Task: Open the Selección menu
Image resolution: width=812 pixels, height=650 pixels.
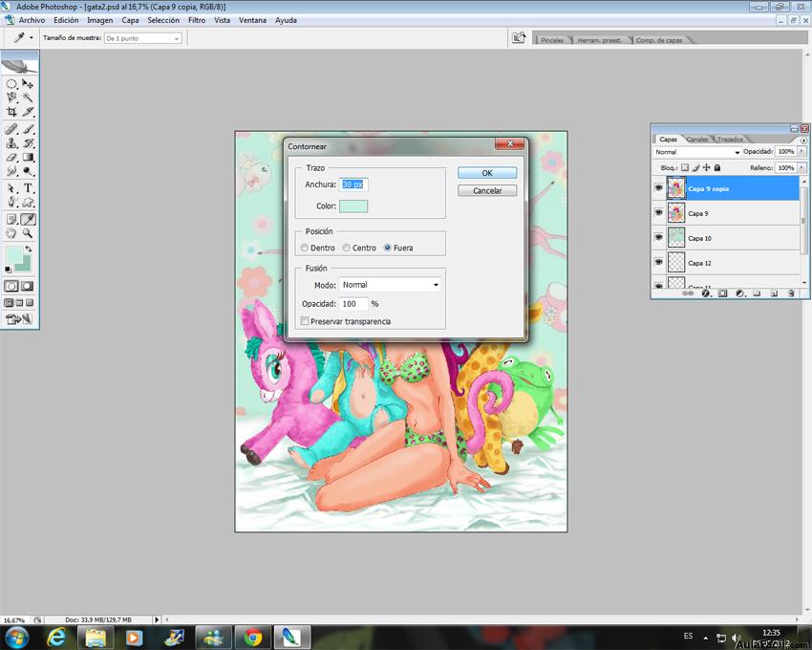Action: click(x=163, y=20)
